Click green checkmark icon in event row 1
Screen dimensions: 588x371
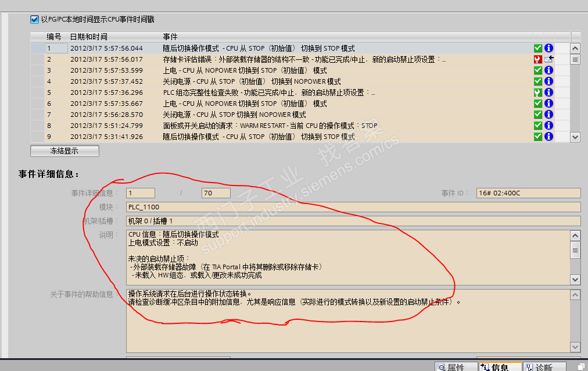tap(538, 48)
